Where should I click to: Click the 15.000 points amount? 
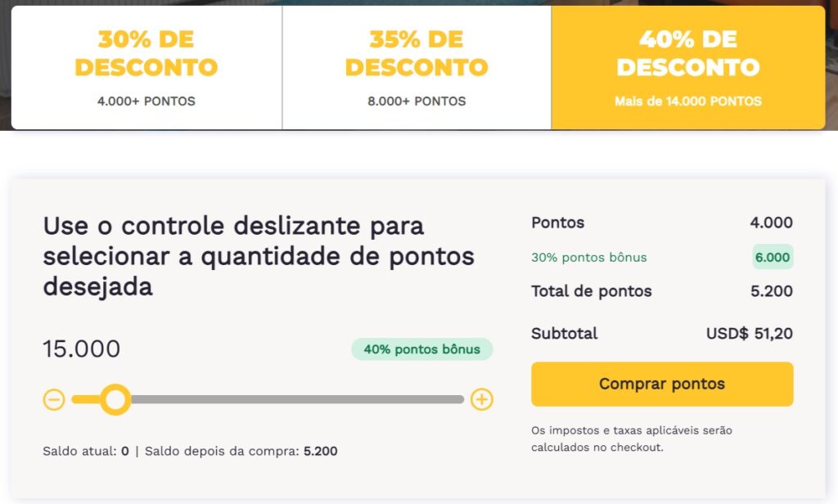tap(82, 349)
